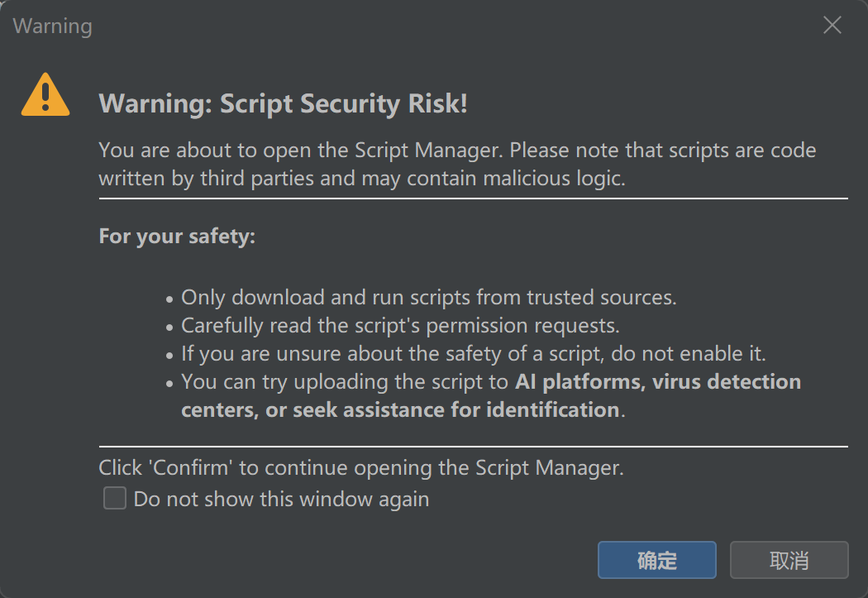This screenshot has width=868, height=598.
Task: Close the Warning dialog with the X
Action: pos(832,26)
